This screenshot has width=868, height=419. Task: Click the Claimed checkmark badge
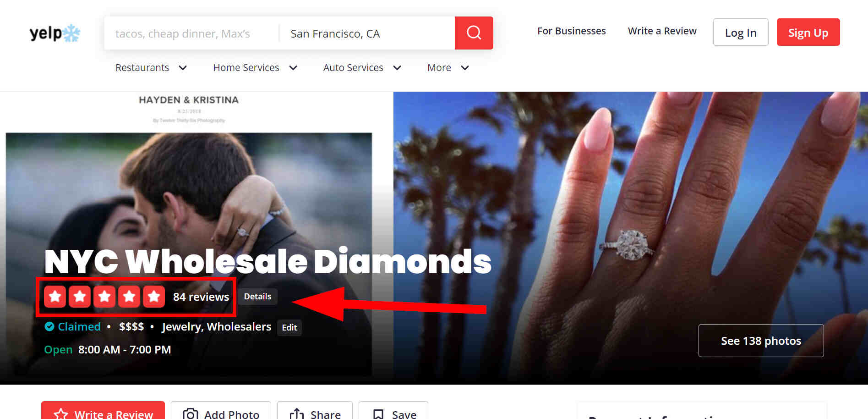point(49,326)
